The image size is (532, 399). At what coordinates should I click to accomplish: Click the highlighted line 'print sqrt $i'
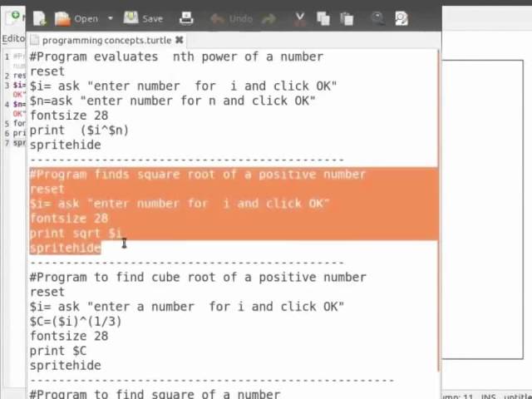tap(76, 234)
